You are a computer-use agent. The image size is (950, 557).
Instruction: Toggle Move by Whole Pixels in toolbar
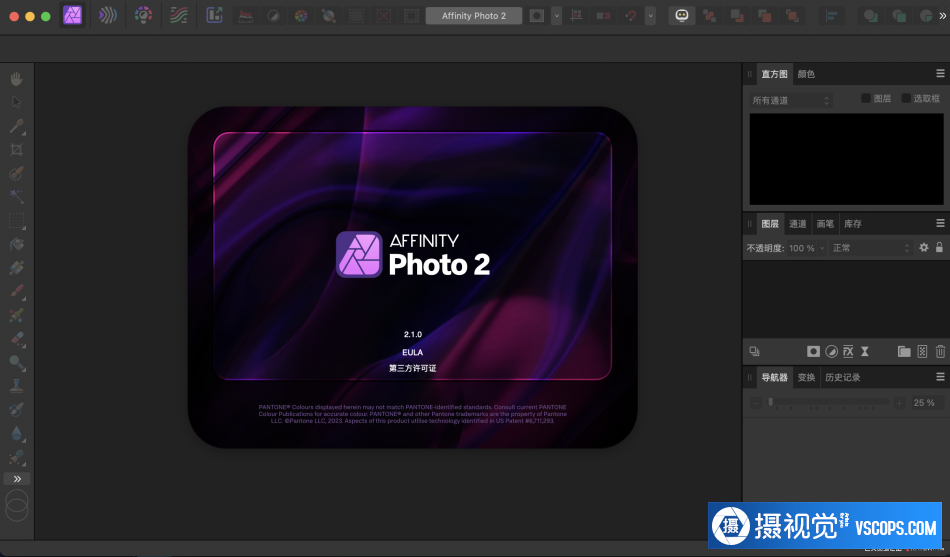[603, 16]
